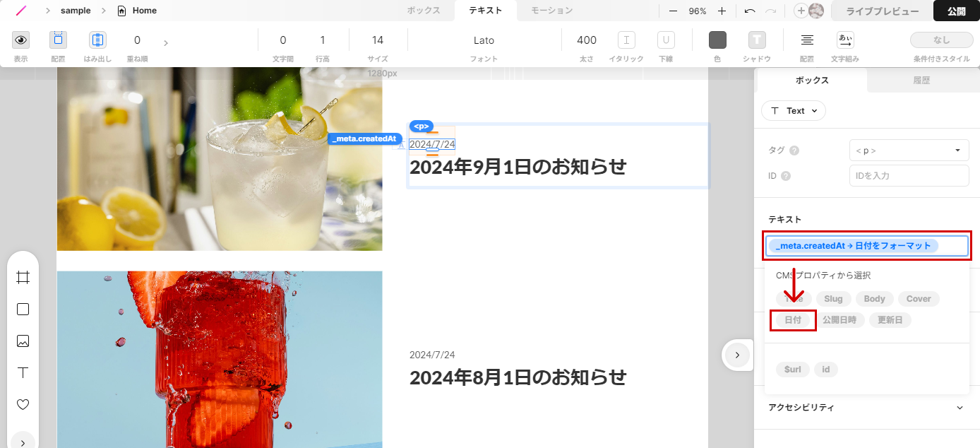Click the typesetting icon (文字組み)
980x448 pixels.
[845, 40]
